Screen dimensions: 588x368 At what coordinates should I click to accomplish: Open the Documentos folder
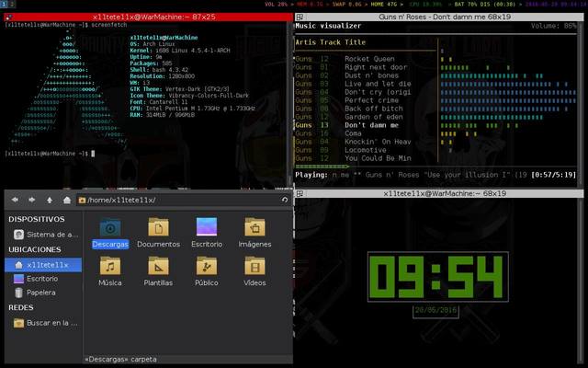tap(158, 233)
